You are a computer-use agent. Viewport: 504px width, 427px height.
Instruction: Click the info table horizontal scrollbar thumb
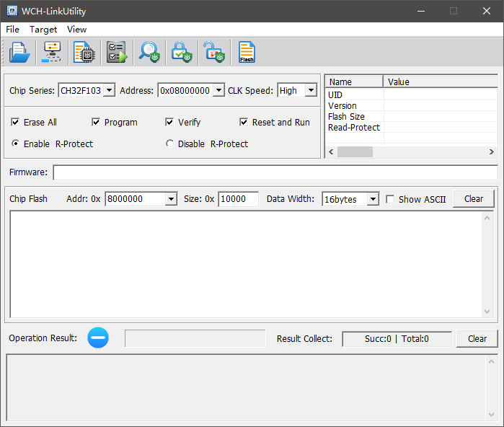355,151
